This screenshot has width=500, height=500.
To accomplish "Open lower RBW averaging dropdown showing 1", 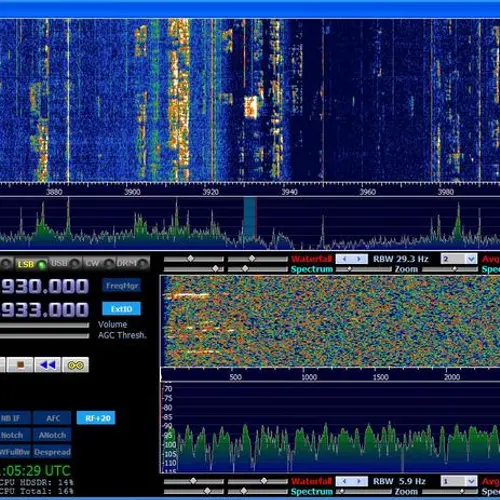I will (x=459, y=481).
